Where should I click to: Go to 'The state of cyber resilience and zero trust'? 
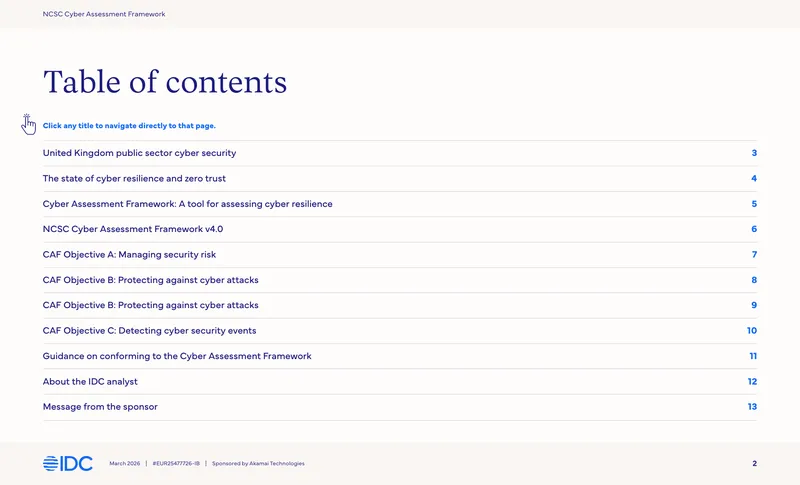[x=134, y=178]
